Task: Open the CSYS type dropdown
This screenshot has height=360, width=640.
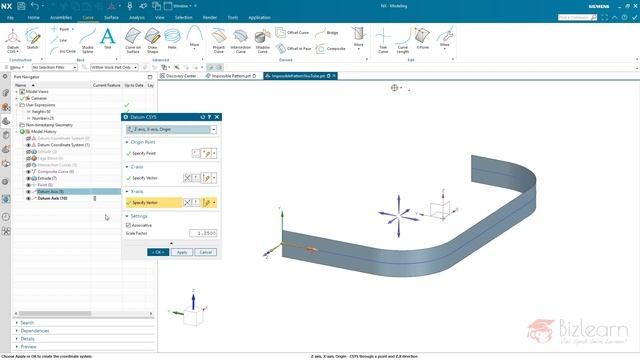Action: pyautogui.click(x=213, y=129)
